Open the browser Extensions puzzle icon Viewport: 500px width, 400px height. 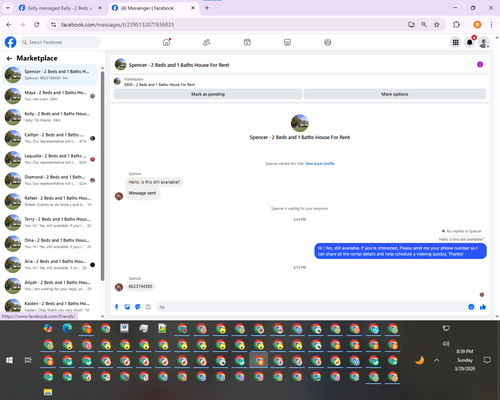click(x=456, y=25)
